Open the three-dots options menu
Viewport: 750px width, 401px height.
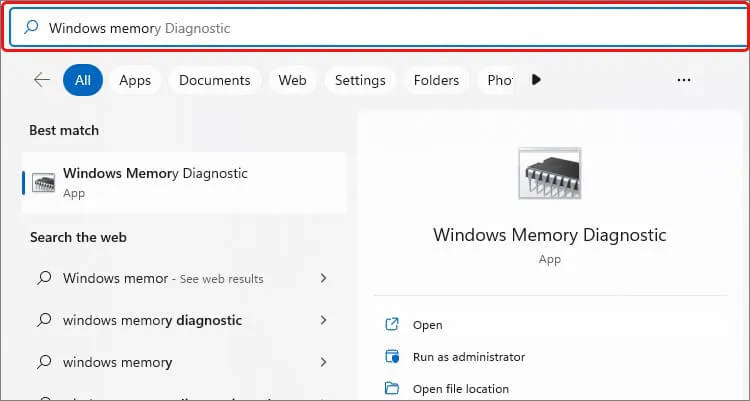684,80
